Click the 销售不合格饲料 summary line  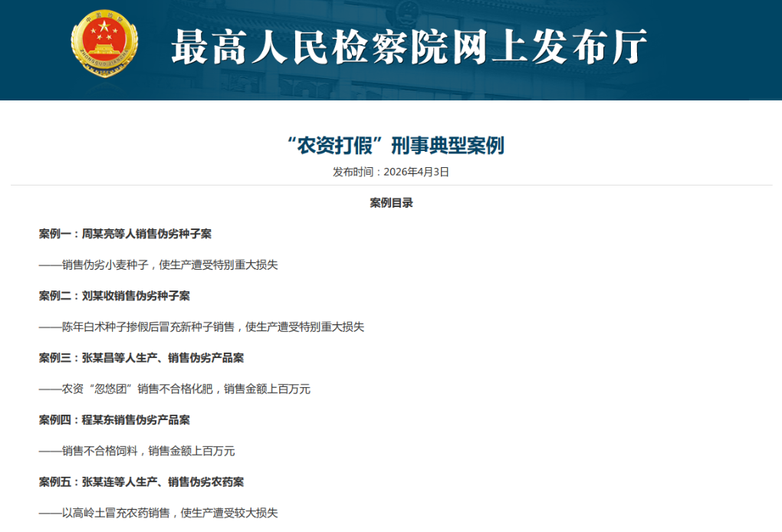coord(136,452)
